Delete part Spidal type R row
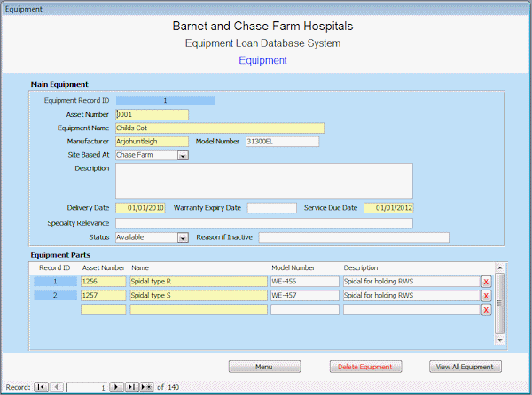 [x=486, y=282]
